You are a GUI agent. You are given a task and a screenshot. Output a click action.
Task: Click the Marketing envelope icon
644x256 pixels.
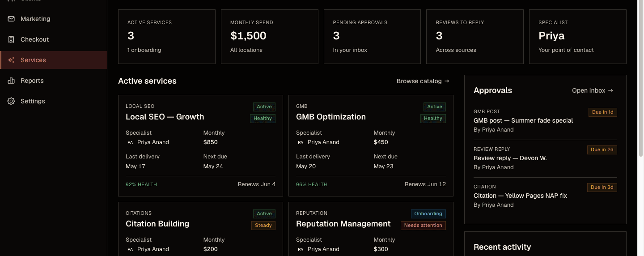pyautogui.click(x=11, y=19)
